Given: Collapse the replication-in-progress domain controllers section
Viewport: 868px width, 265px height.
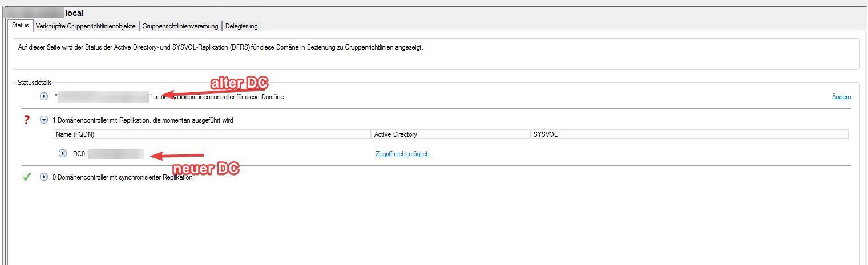Looking at the screenshot, I should [x=44, y=120].
